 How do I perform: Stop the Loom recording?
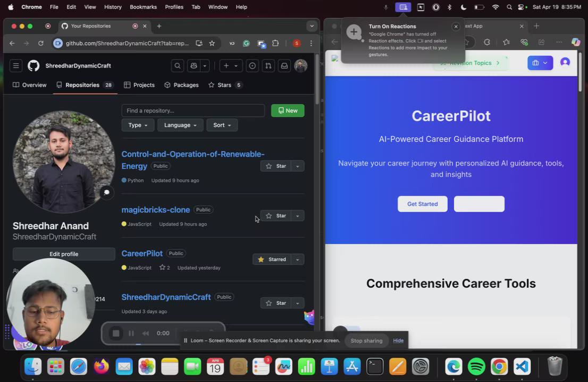click(x=116, y=333)
